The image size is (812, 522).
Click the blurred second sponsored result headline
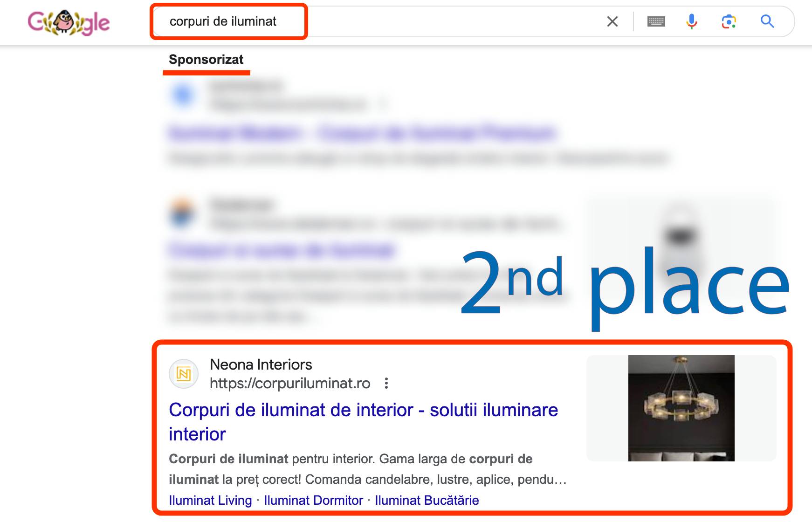[x=282, y=250]
